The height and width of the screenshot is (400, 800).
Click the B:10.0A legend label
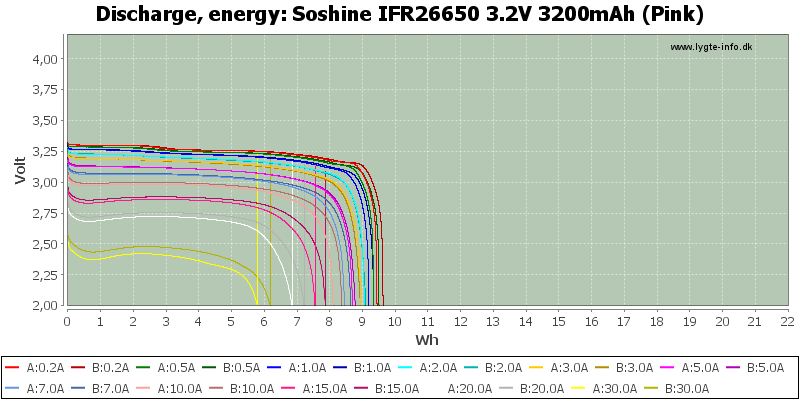click(252, 389)
